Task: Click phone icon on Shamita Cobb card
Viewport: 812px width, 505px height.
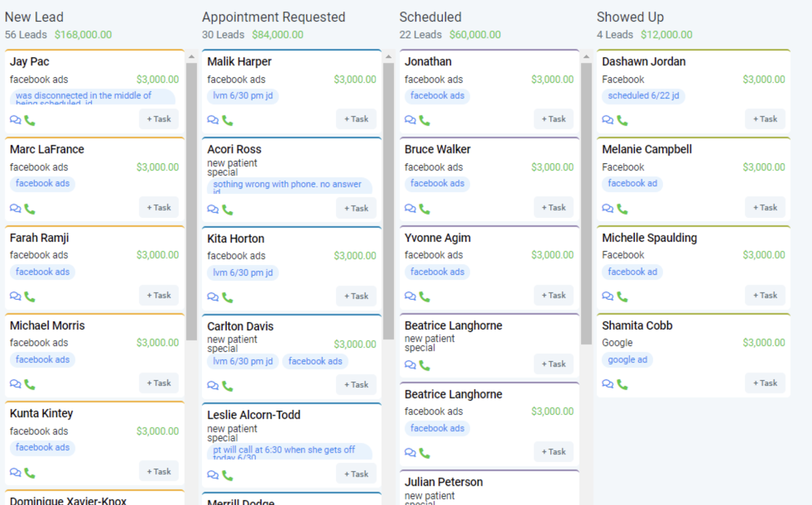Action: pos(622,384)
